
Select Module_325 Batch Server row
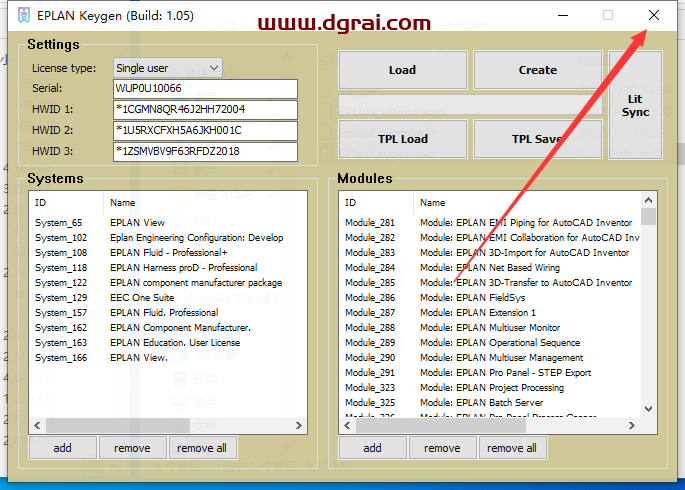[x=490, y=402]
